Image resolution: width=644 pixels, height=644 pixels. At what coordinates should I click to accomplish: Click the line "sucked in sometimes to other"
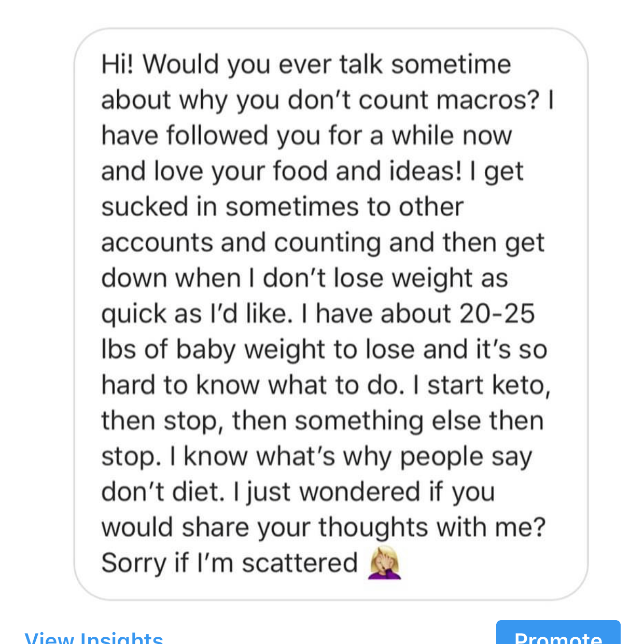coord(282,207)
